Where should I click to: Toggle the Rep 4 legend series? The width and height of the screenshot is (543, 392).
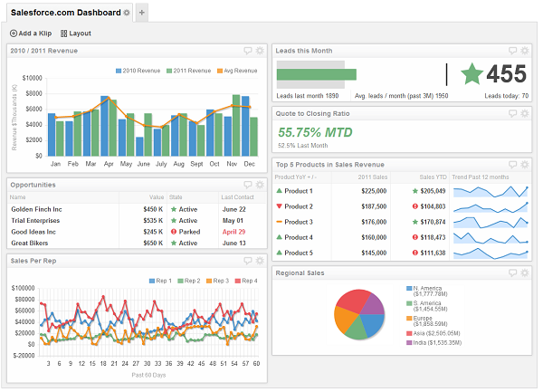coord(246,281)
